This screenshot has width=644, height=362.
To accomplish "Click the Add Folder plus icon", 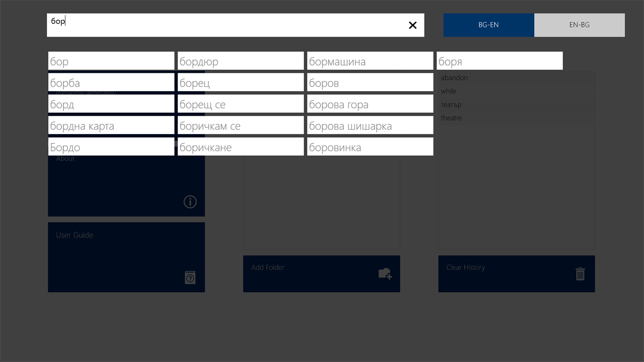I will coord(385,274).
